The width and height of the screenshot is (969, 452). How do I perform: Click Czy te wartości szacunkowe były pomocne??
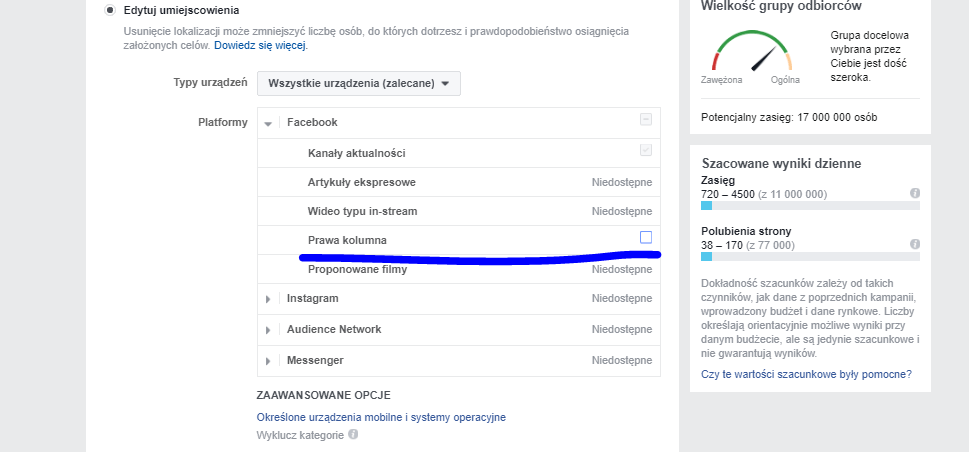(x=806, y=375)
